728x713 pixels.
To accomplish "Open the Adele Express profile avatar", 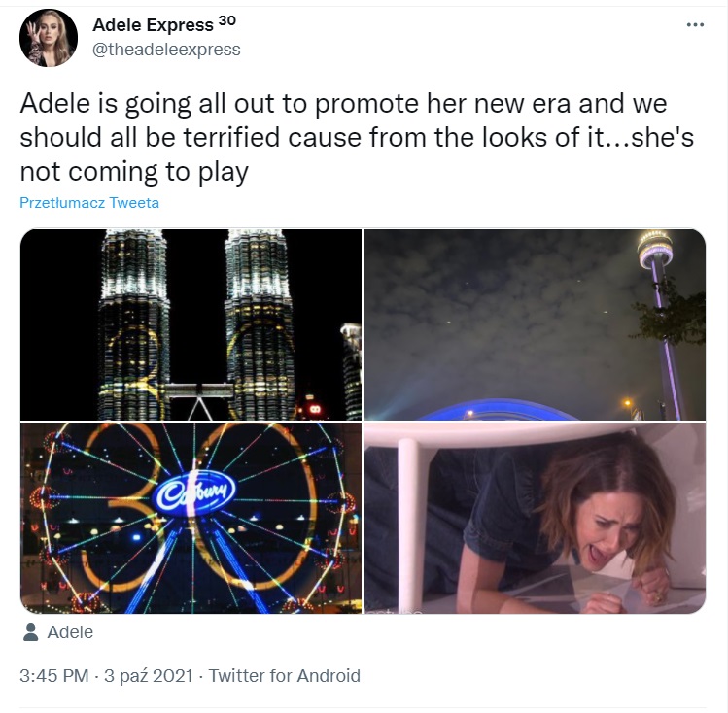I will coord(49,38).
